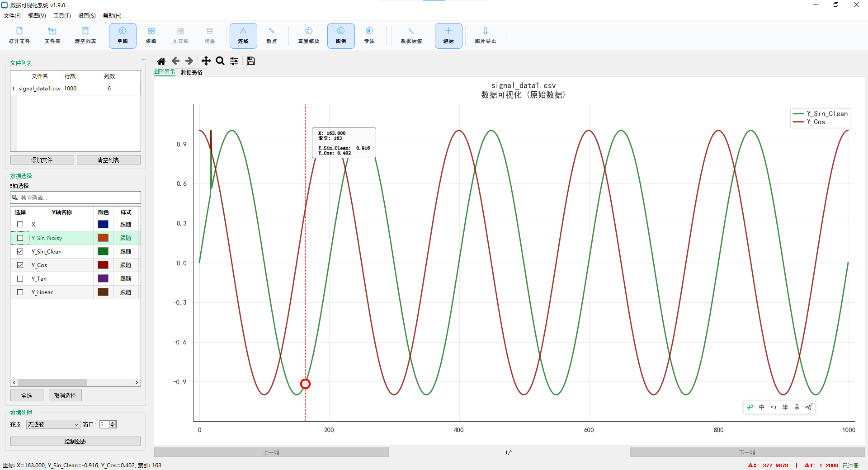
Task: Click the 打开文件 (open file) toolbar icon
Action: click(19, 35)
